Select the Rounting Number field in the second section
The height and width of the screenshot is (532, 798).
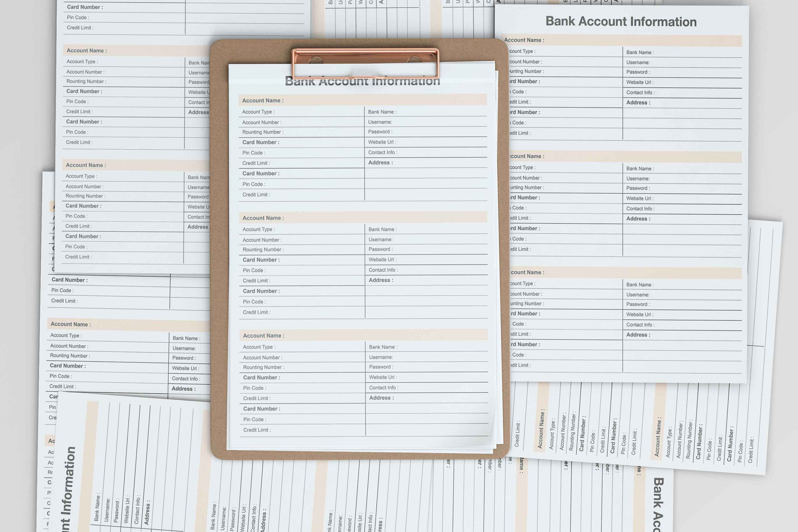point(262,250)
